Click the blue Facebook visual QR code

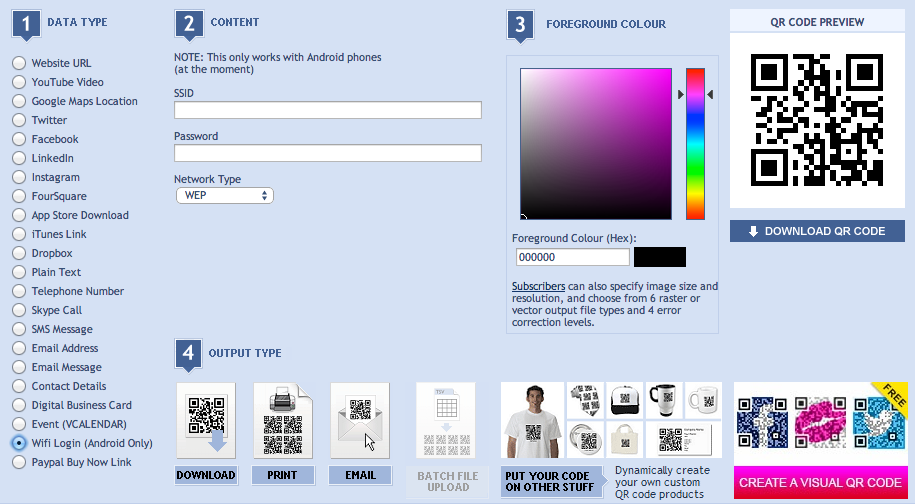pyautogui.click(x=762, y=422)
